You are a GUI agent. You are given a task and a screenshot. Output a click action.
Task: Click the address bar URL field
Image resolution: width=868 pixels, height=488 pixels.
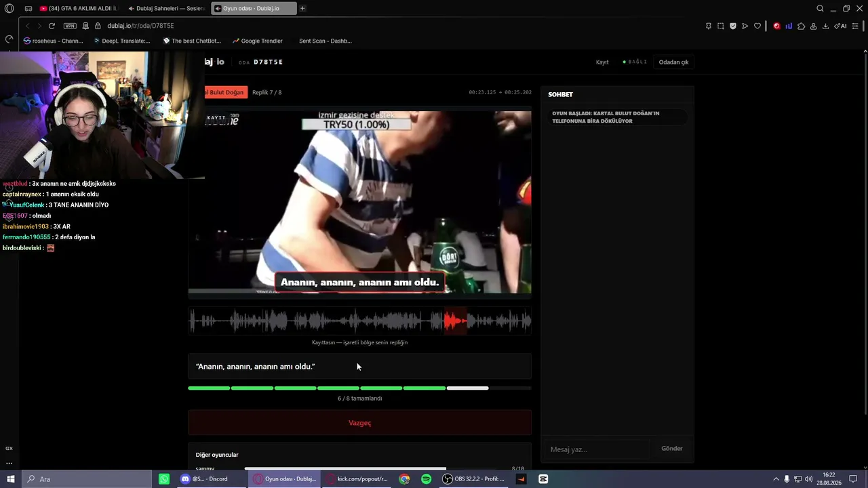(x=400, y=26)
